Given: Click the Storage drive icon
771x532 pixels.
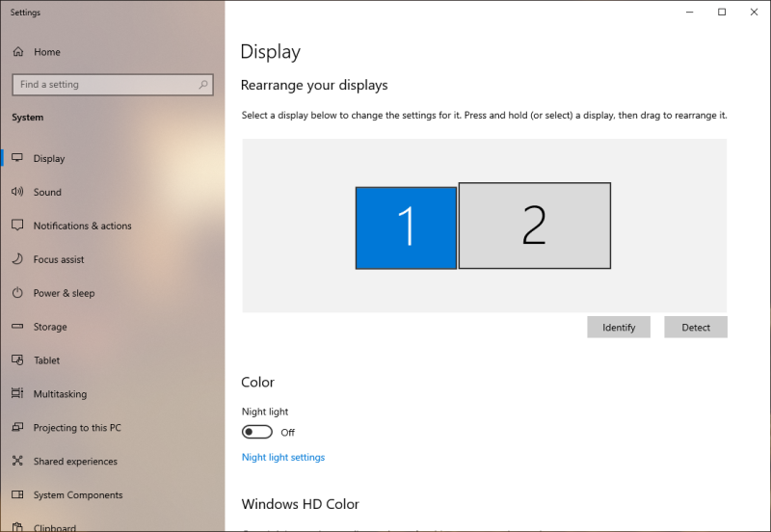Looking at the screenshot, I should pos(17,326).
